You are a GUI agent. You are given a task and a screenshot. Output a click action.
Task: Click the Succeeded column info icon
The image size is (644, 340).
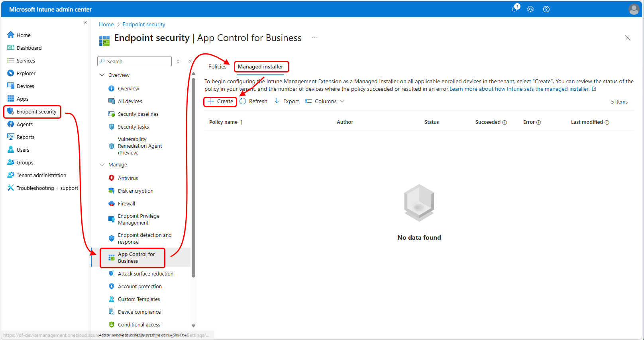point(505,123)
